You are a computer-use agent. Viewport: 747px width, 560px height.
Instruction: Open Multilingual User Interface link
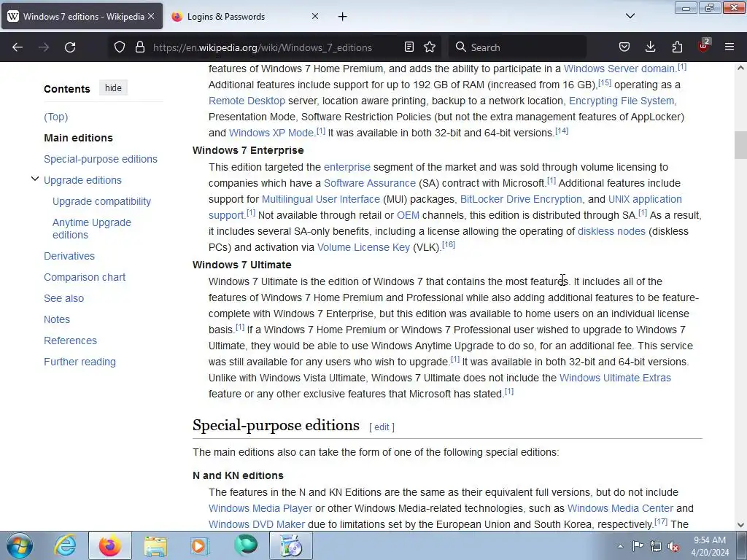(321, 199)
